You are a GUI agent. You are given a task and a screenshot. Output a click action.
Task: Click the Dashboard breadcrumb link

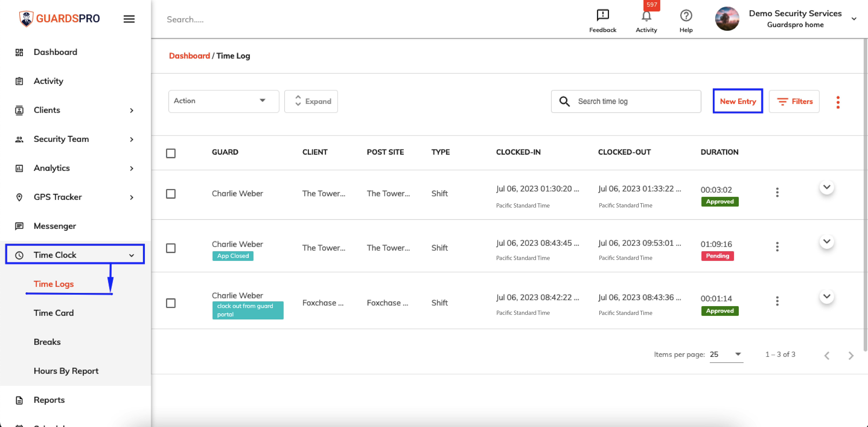[x=189, y=56]
